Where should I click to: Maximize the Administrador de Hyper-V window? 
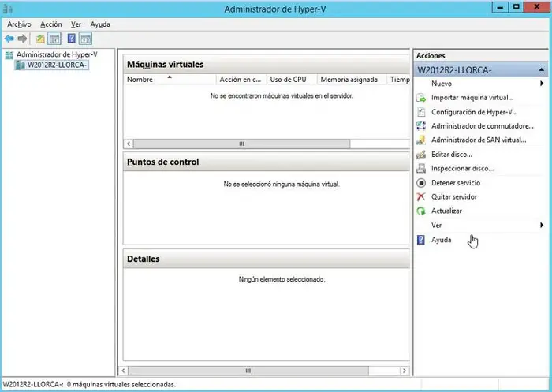click(516, 7)
